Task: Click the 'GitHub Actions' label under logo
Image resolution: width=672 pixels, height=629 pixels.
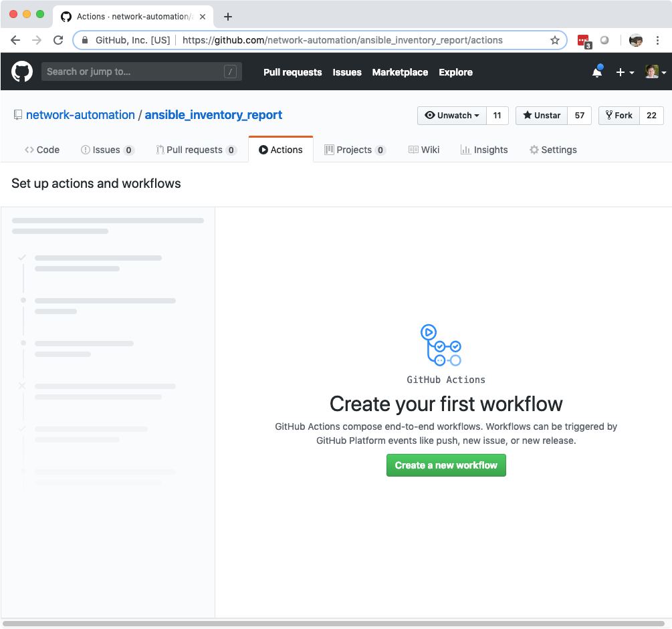Action: pos(446,380)
